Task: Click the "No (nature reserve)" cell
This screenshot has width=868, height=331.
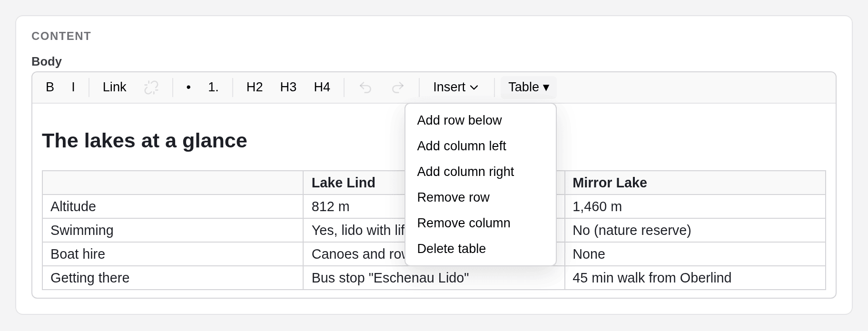Action: pos(695,230)
